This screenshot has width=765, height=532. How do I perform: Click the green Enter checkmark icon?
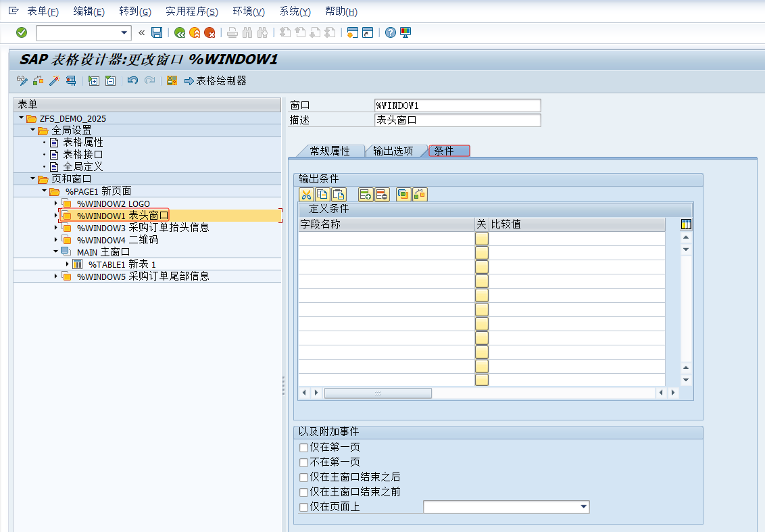pos(22,32)
